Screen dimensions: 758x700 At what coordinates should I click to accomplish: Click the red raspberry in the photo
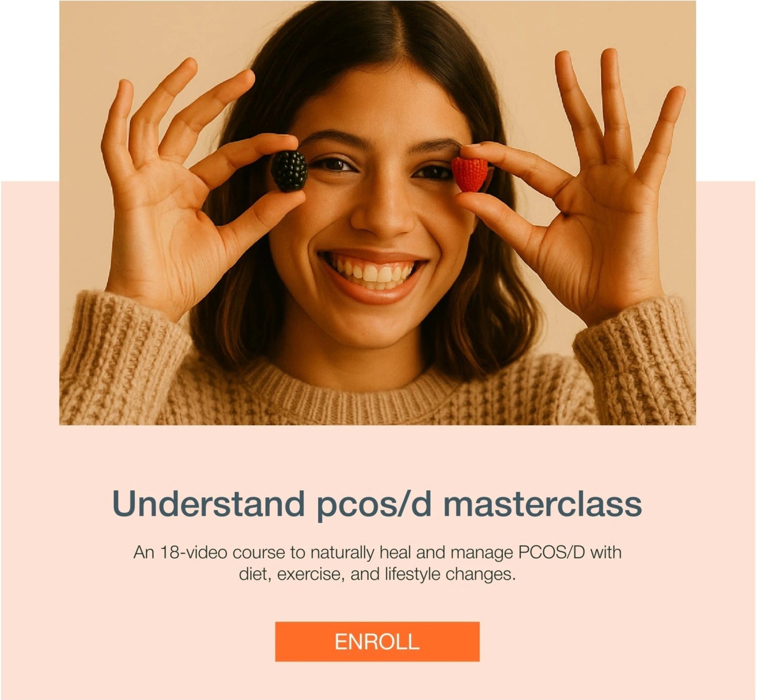point(469,174)
